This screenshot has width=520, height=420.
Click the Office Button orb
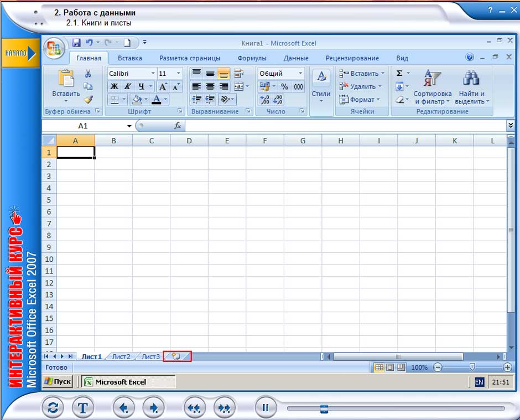(x=54, y=48)
